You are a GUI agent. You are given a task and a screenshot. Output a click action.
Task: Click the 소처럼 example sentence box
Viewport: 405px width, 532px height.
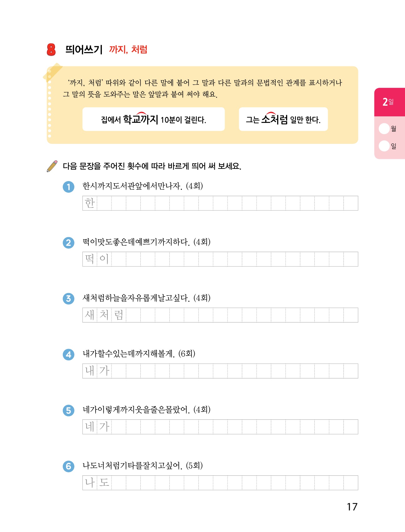[x=283, y=119]
